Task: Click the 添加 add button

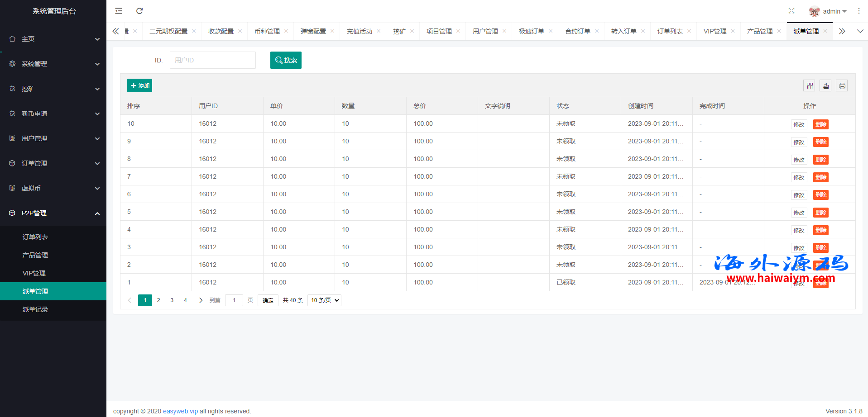Action: pyautogui.click(x=139, y=85)
